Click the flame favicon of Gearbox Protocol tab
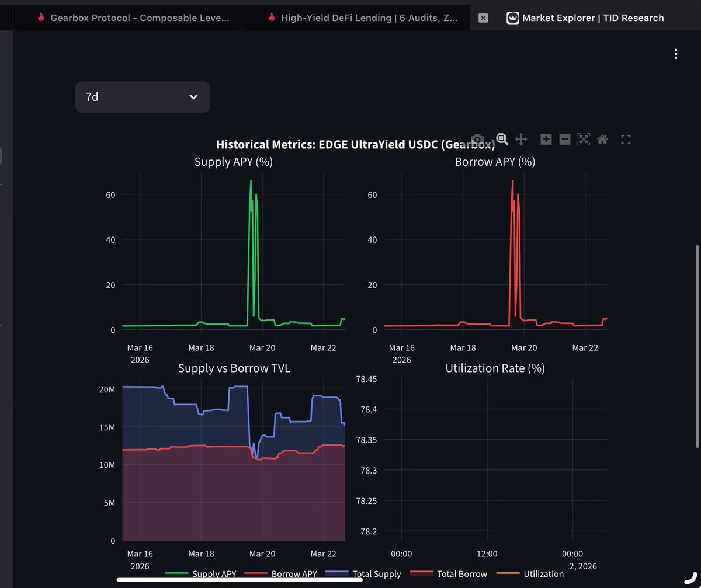This screenshot has width=701, height=588. 41,18
